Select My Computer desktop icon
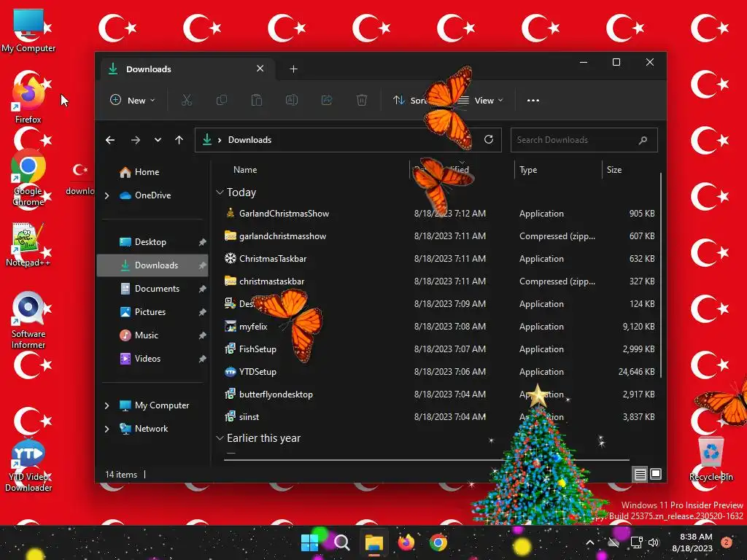 (x=28, y=30)
